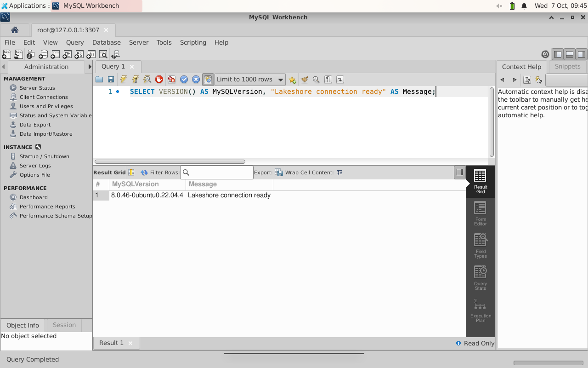Open the Database menu

pyautogui.click(x=107, y=42)
